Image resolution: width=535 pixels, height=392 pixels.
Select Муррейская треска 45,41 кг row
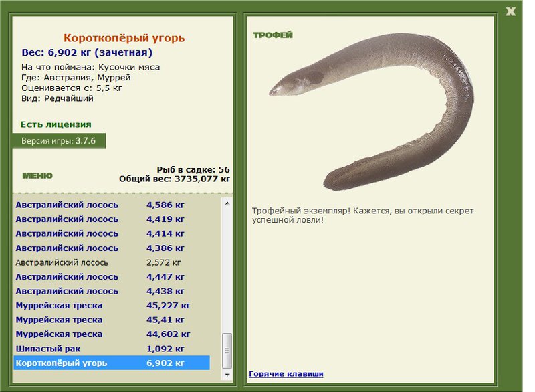(x=112, y=320)
